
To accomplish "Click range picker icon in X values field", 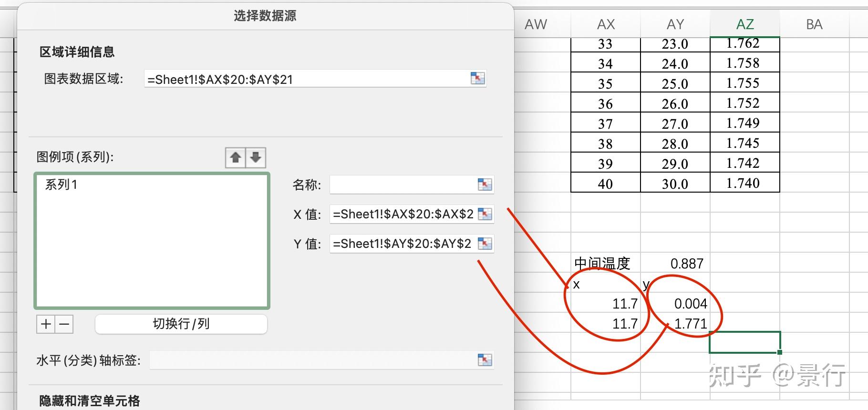I will (485, 214).
